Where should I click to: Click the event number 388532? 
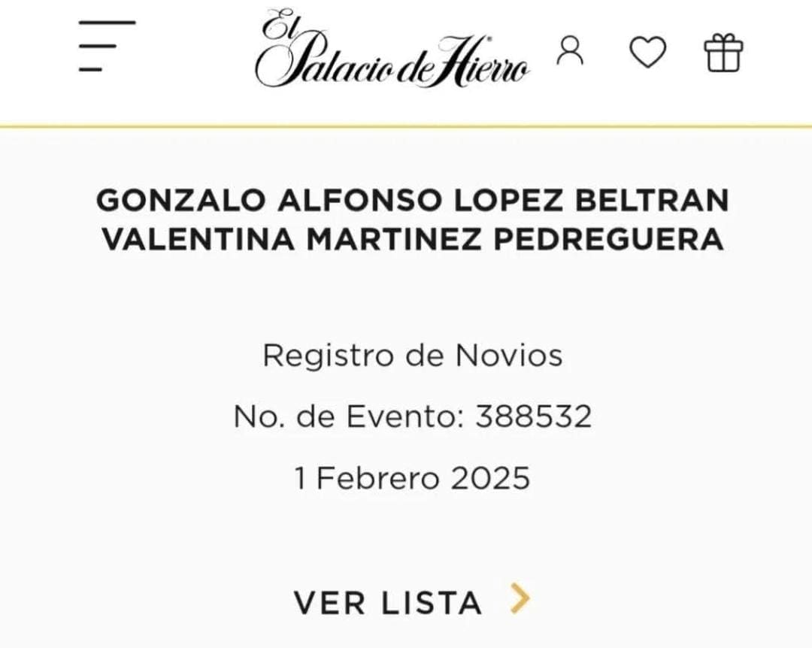(x=533, y=416)
